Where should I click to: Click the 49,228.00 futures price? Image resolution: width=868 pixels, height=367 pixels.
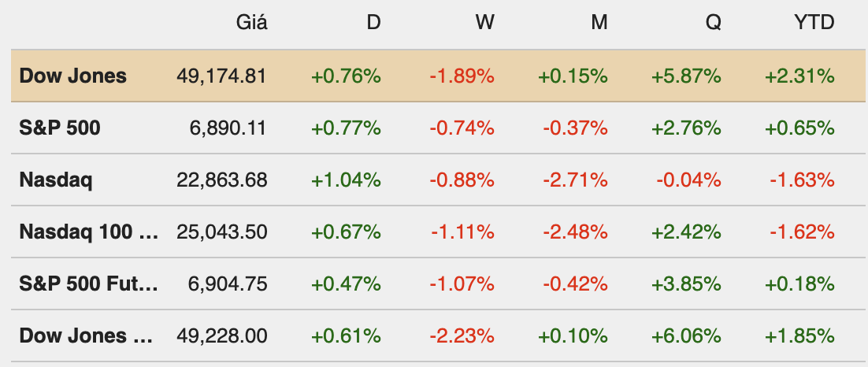pos(222,336)
